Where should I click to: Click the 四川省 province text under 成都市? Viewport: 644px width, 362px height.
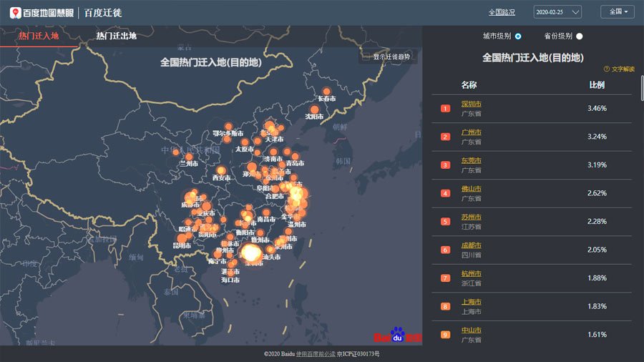point(471,255)
